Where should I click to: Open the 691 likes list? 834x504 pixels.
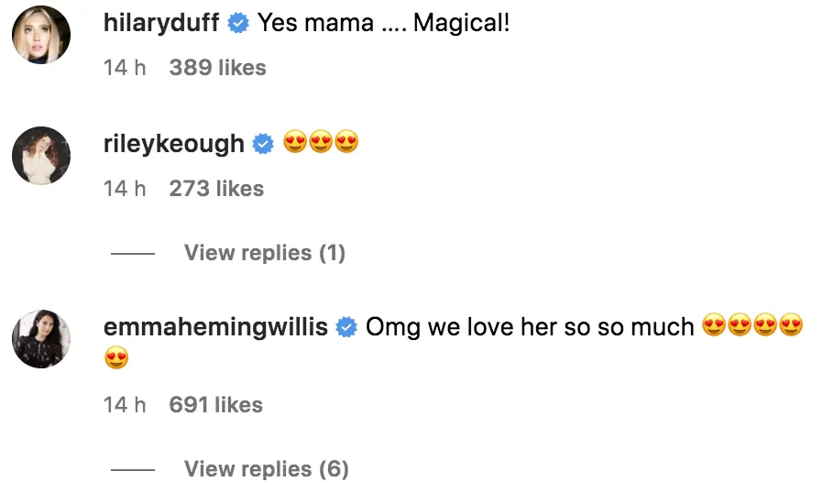(x=216, y=405)
